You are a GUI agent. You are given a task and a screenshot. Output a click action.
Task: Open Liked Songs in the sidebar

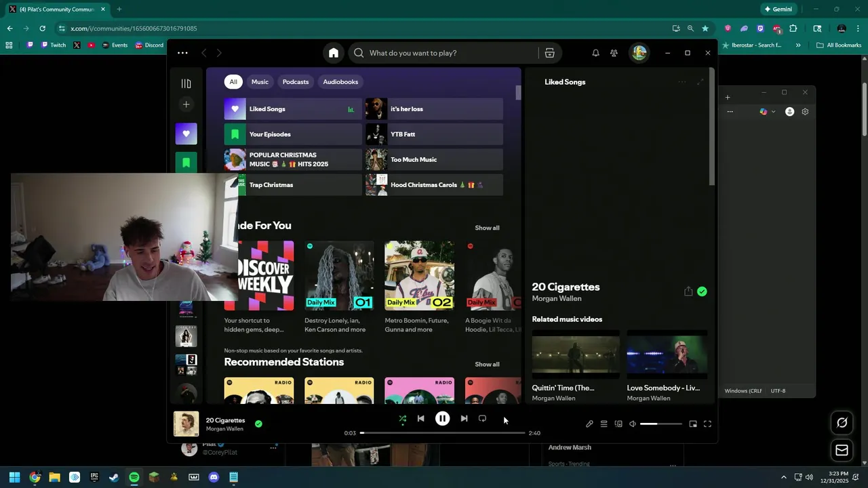186,134
